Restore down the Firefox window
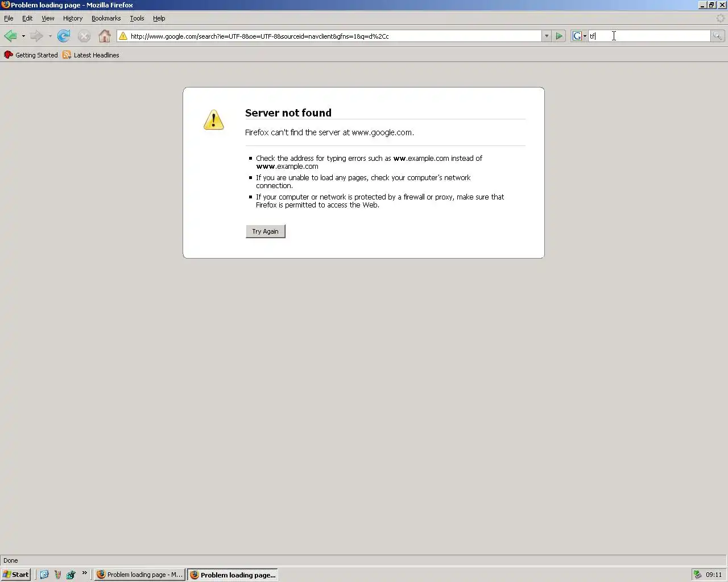Viewport: 728px width, 582px height. point(712,5)
